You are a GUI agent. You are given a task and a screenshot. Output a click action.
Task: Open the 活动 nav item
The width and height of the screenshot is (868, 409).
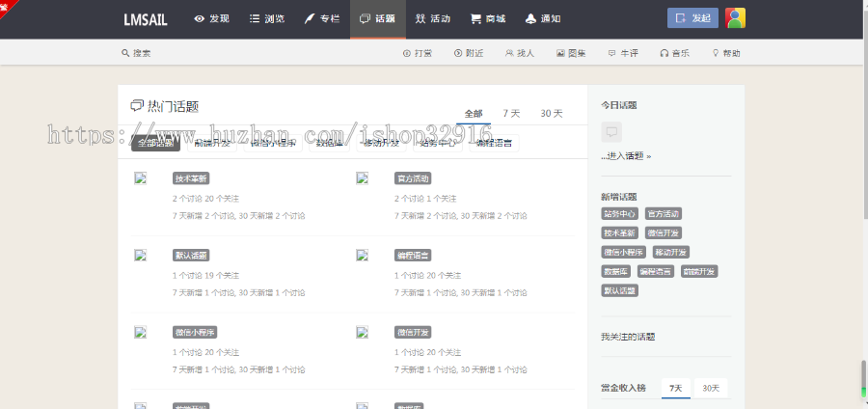pyautogui.click(x=433, y=19)
